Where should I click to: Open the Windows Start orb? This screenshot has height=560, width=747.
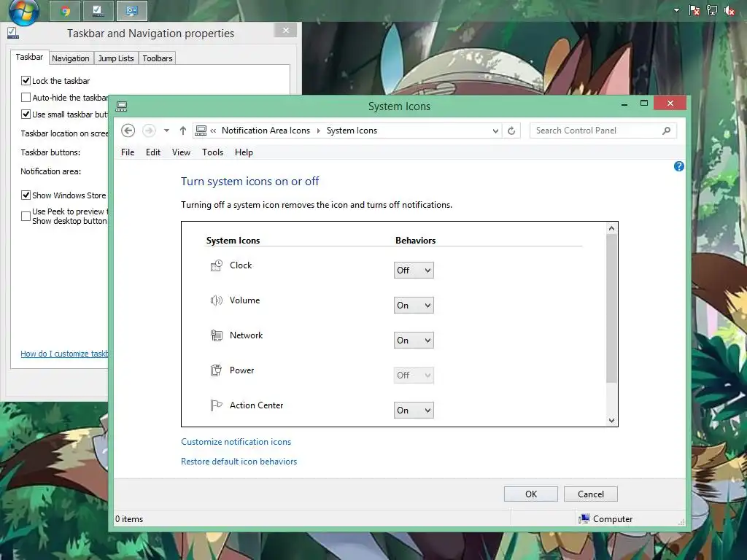click(24, 12)
